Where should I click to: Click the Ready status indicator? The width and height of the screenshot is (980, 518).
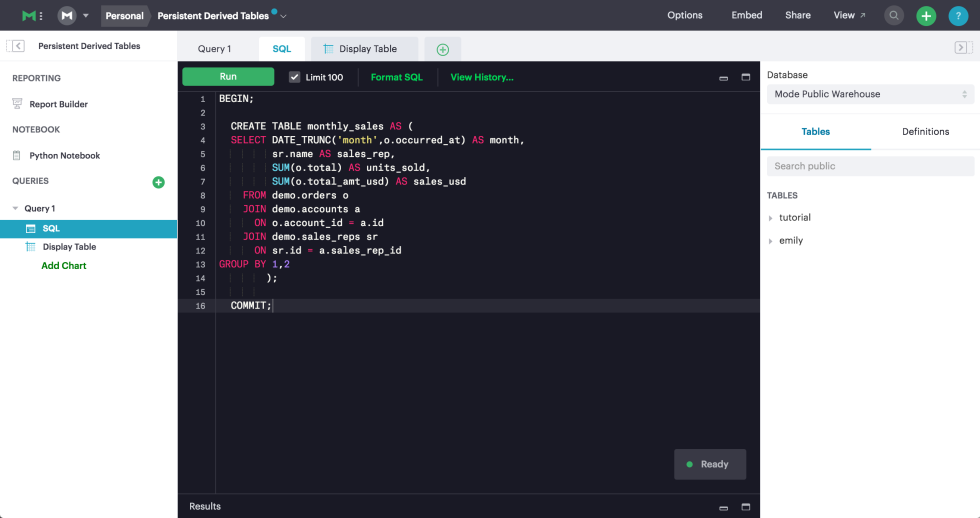(709, 464)
